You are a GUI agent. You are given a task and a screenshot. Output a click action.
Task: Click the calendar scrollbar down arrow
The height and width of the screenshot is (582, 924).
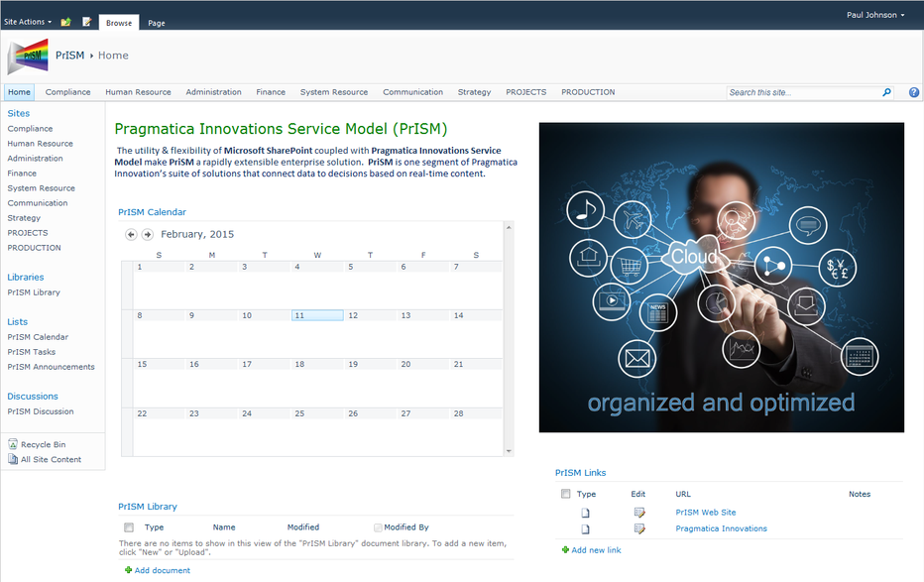coord(509,452)
